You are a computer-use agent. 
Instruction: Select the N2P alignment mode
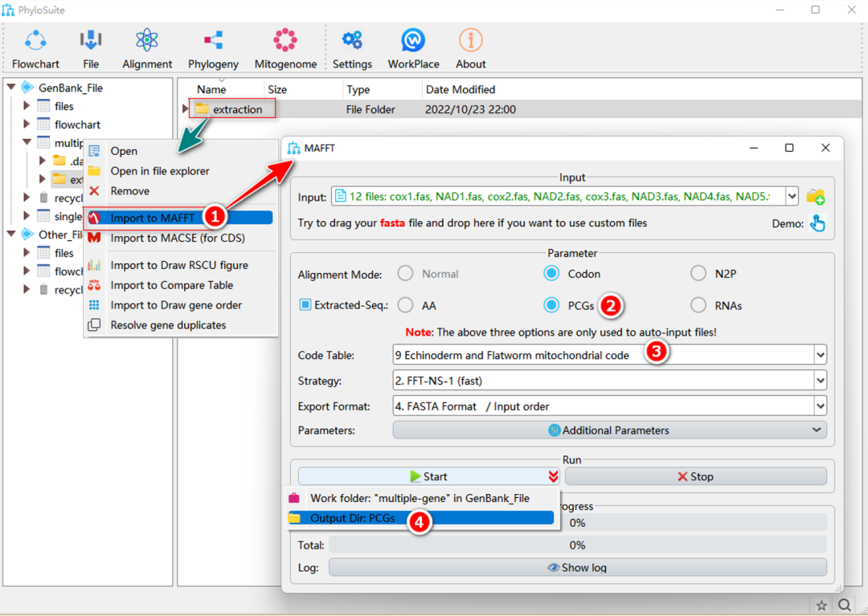coord(698,273)
